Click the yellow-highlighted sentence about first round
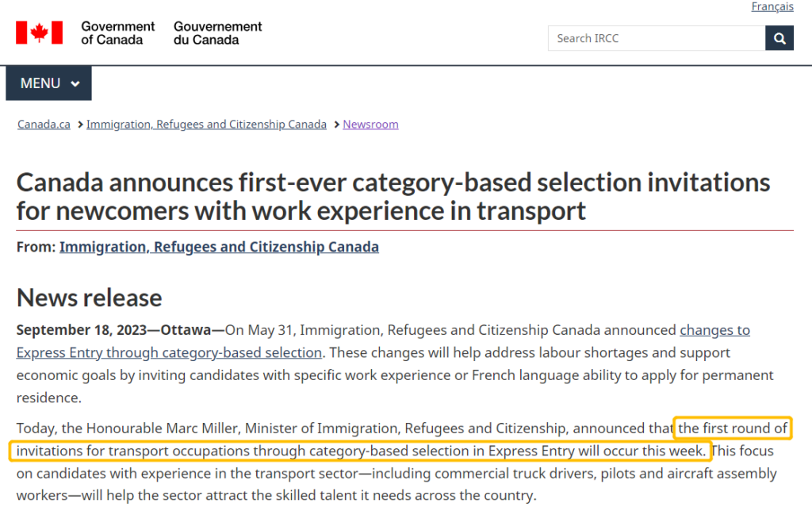This screenshot has width=812, height=511. [361, 451]
